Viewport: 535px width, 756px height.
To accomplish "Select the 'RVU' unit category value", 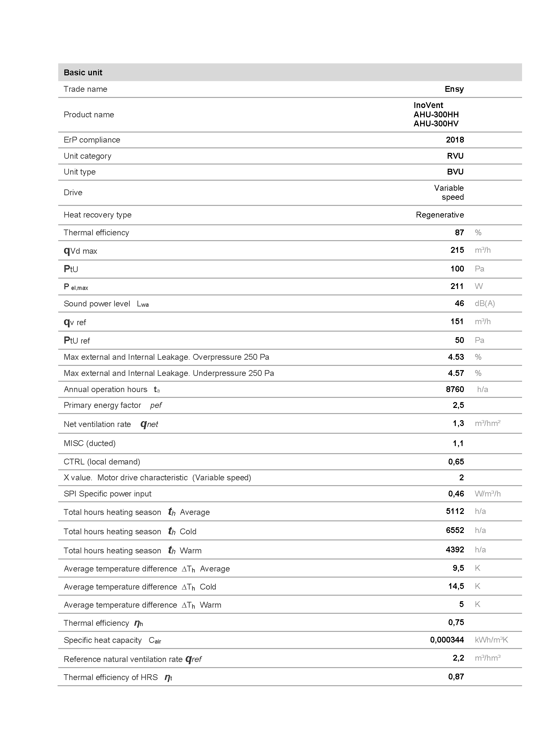I will point(455,156).
